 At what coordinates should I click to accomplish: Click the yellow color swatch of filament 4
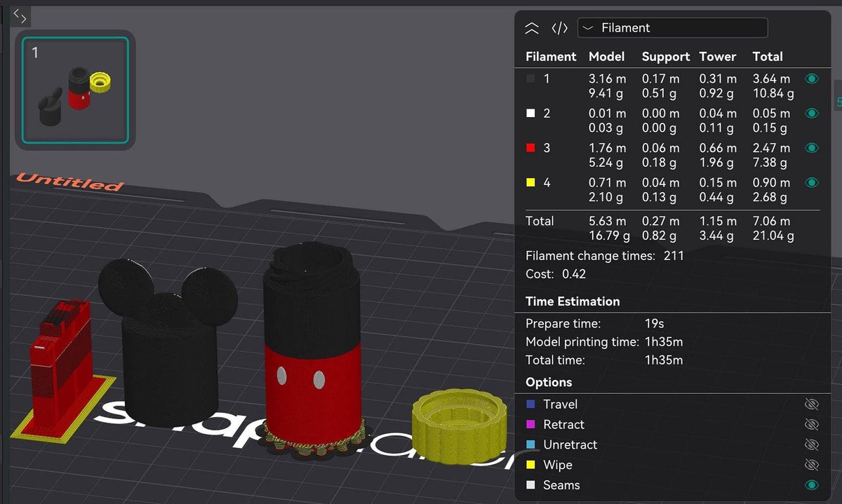tap(530, 182)
